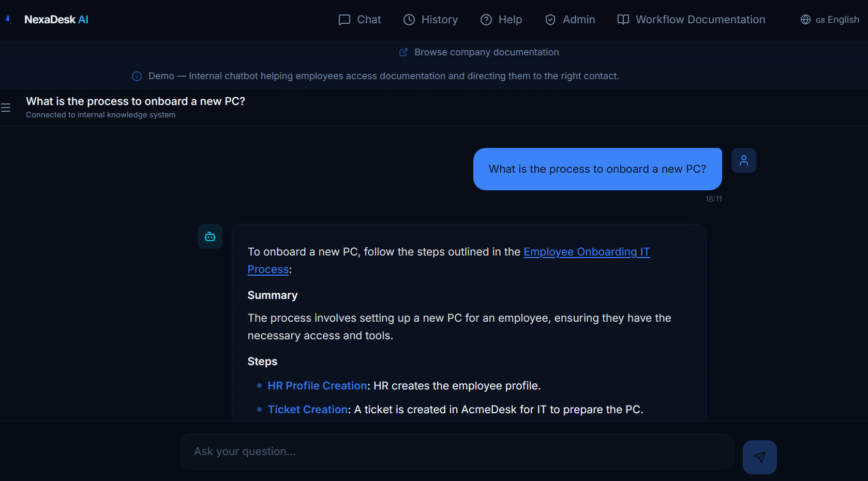Click the Ticket Creation step
The width and height of the screenshot is (868, 481).
(x=308, y=410)
